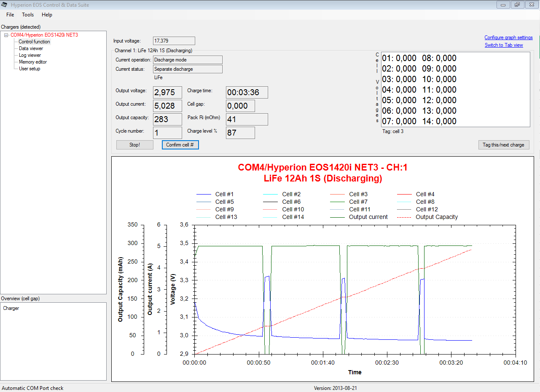Open Data viewer from the tree
The height and width of the screenshot is (392, 540).
coord(31,48)
